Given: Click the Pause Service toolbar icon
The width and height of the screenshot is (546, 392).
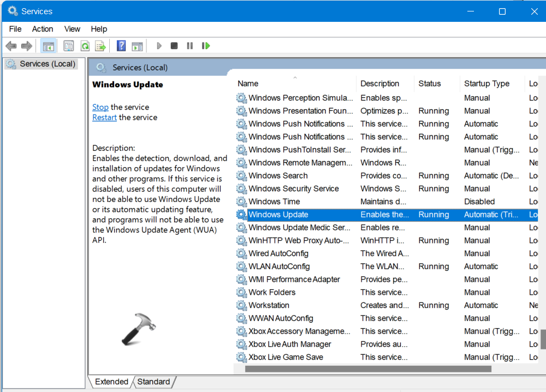Looking at the screenshot, I should click(x=189, y=46).
